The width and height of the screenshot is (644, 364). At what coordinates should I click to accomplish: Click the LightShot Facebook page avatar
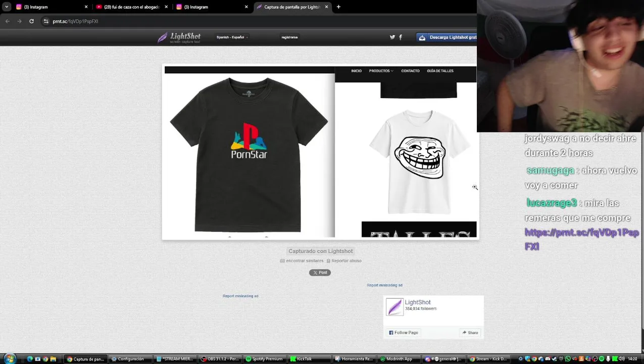pos(394,307)
